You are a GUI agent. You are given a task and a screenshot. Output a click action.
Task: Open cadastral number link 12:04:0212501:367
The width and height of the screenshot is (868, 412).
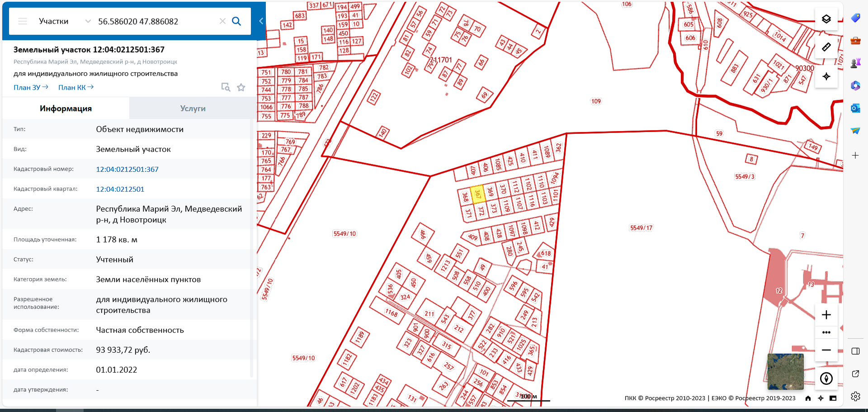127,169
